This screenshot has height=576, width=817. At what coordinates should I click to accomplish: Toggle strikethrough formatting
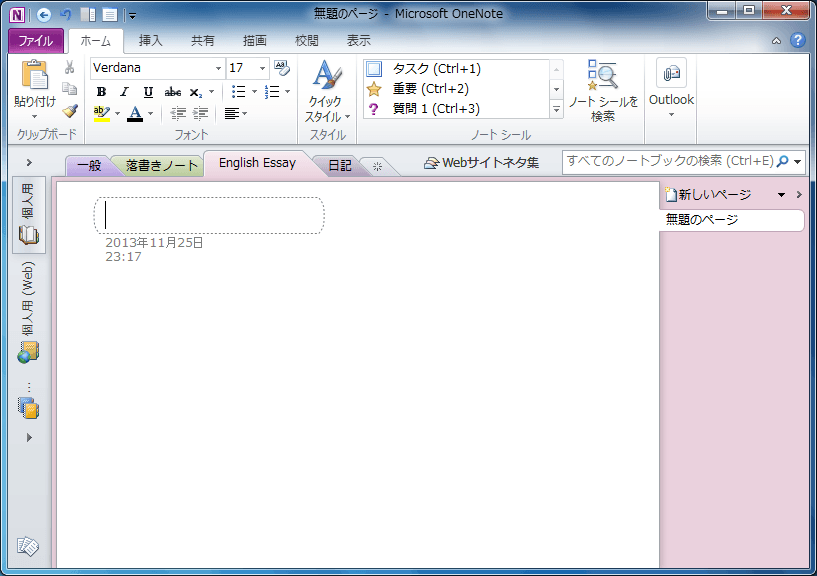pos(172,92)
